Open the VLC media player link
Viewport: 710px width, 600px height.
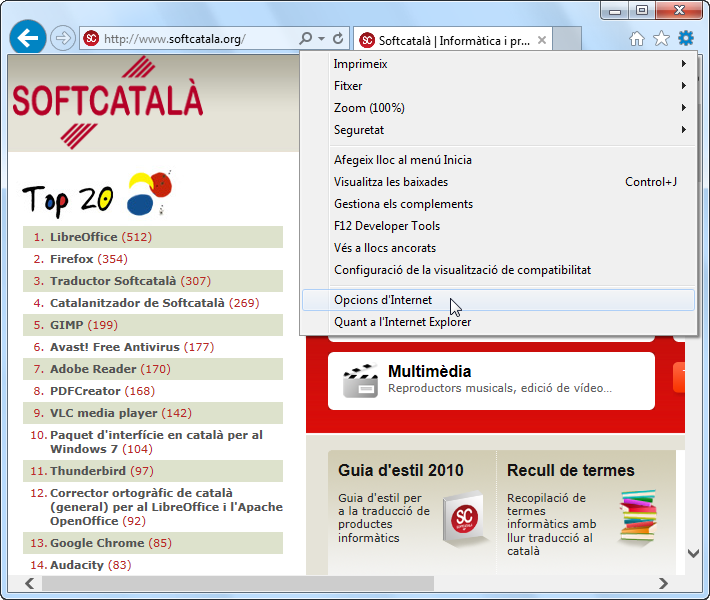[x=106, y=413]
